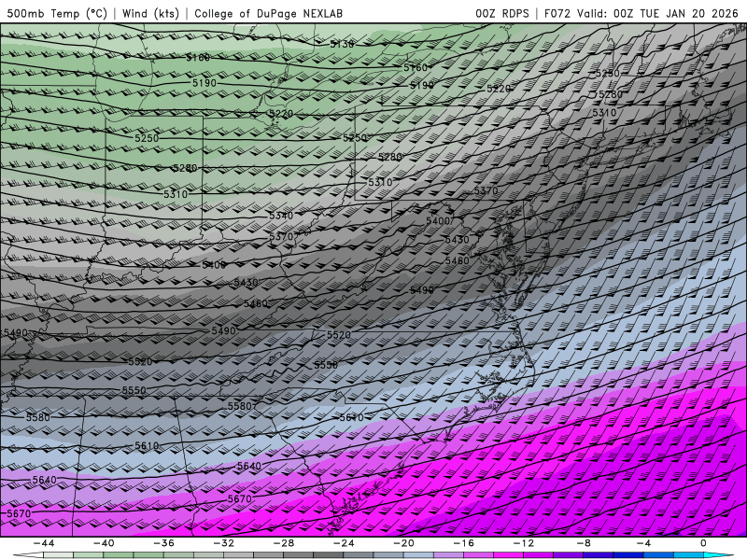Click the white arrow end of the colorbar
The width and height of the screenshot is (747, 560).
pos(28,555)
